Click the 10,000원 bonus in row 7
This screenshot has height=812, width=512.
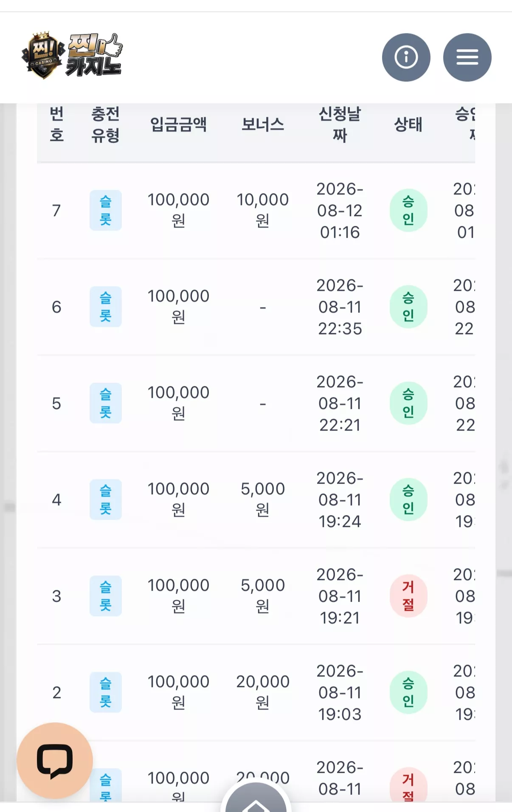coord(263,210)
